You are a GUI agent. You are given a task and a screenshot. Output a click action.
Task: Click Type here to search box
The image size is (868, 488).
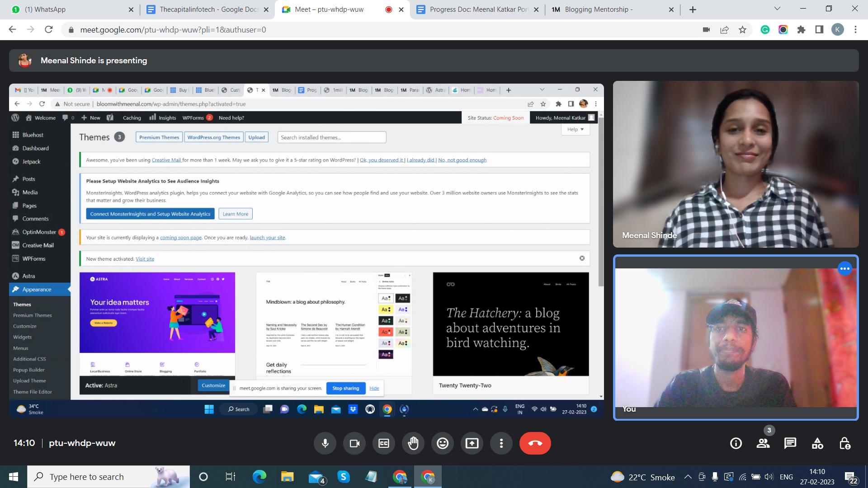point(108,477)
